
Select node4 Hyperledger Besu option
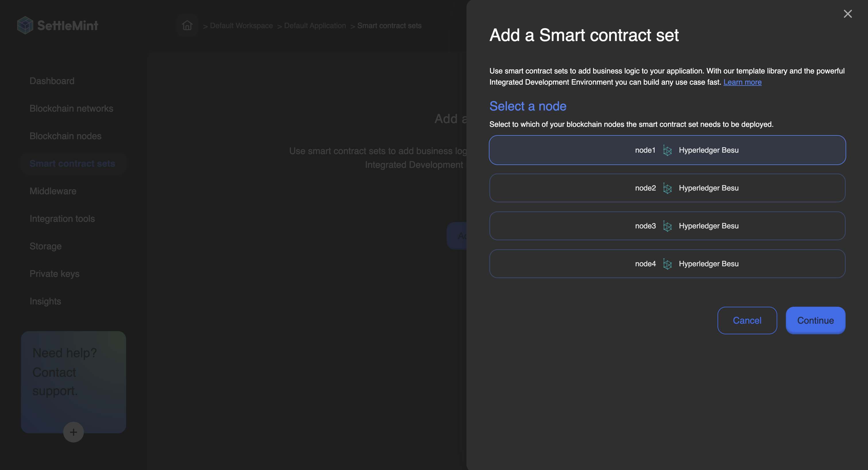(667, 263)
